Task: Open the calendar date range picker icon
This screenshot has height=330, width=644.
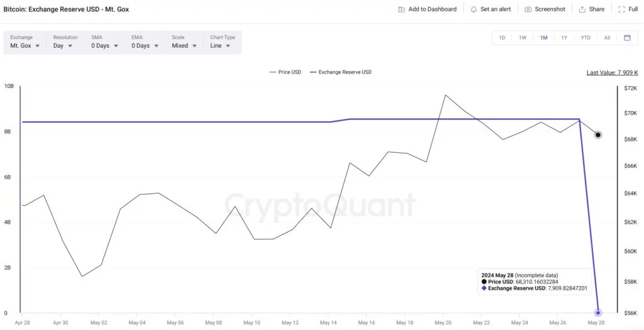Action: coord(627,38)
